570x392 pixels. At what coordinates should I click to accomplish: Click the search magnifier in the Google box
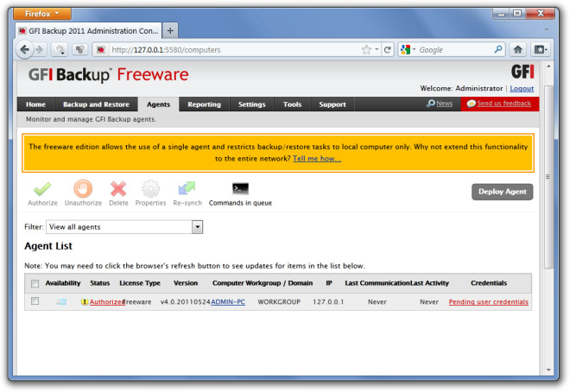pos(498,49)
